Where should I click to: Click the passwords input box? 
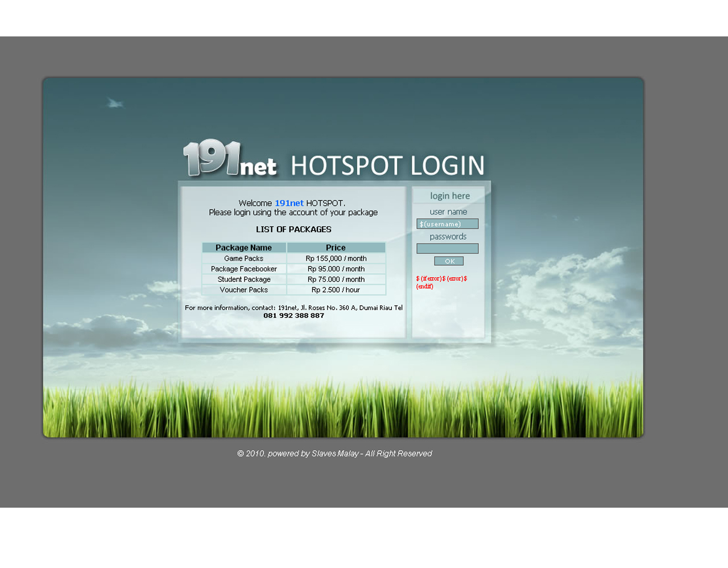click(447, 248)
